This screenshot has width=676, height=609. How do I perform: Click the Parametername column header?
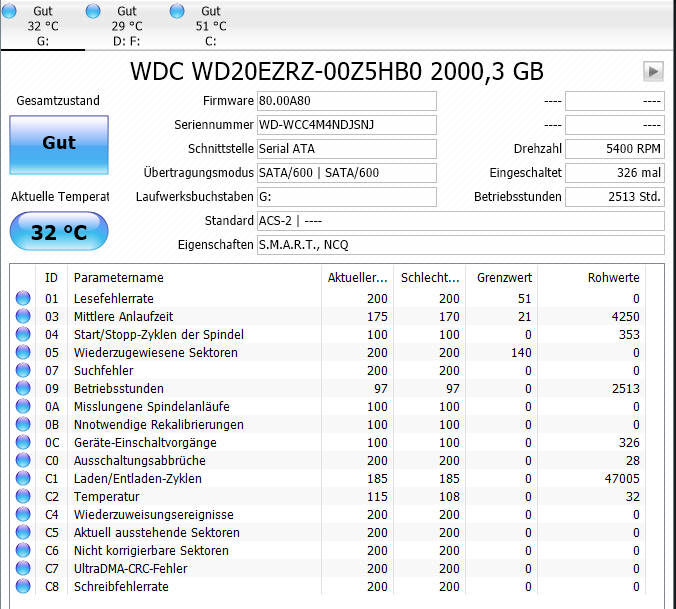pyautogui.click(x=194, y=278)
